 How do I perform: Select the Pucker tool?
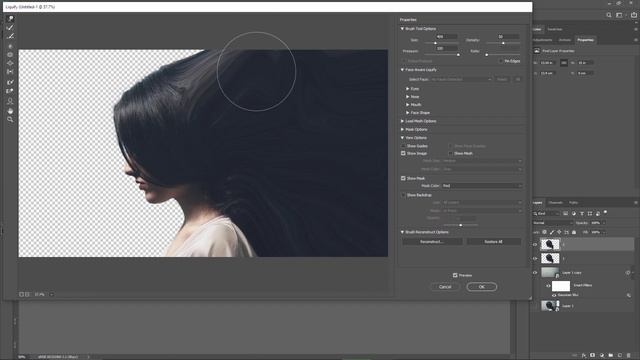pos(10,55)
